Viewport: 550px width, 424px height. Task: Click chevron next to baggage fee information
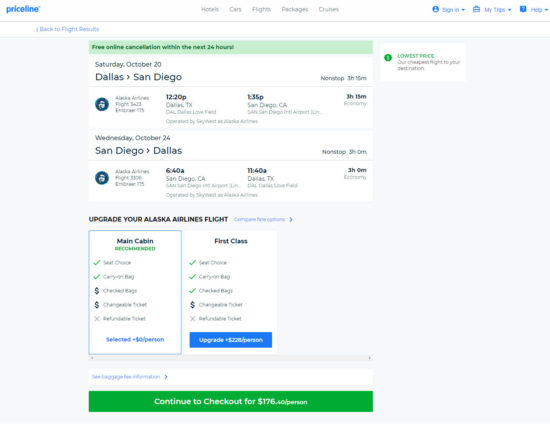point(166,377)
